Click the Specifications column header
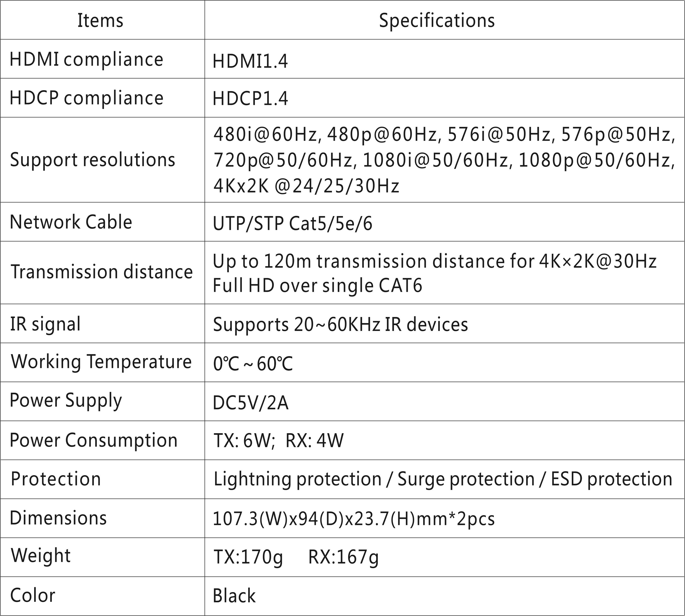 click(437, 20)
